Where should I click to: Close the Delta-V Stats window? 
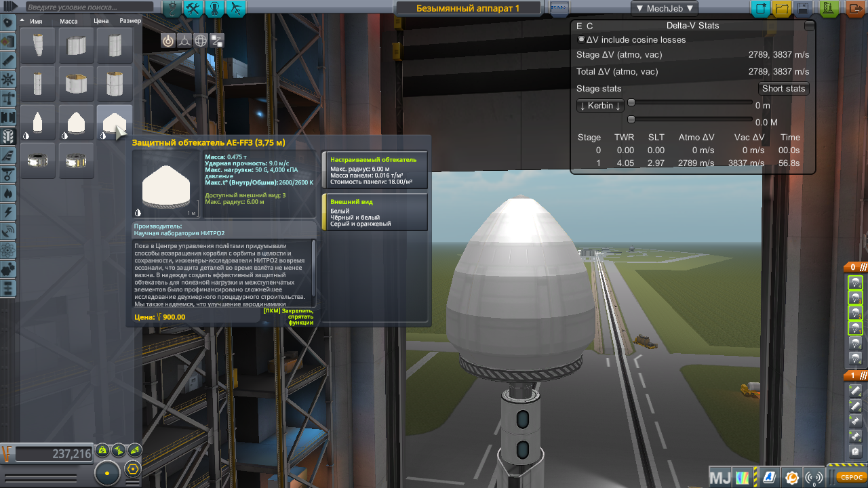click(x=809, y=26)
